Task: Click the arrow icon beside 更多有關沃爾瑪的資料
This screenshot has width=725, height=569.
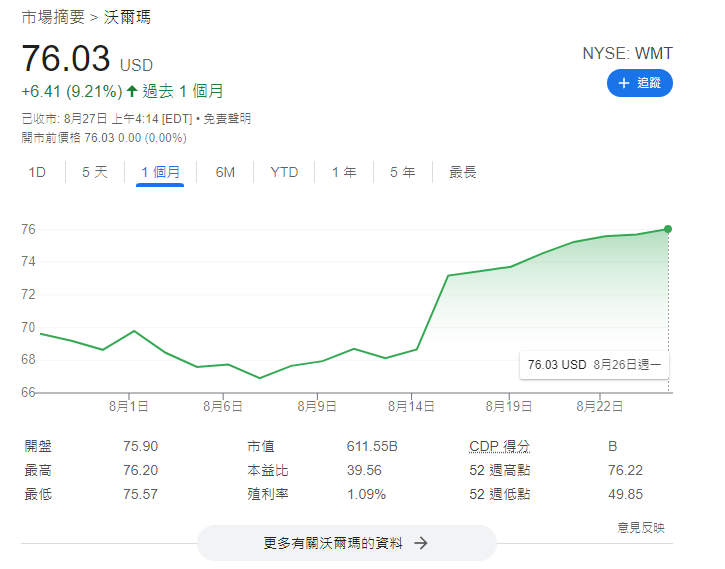Action: [421, 543]
